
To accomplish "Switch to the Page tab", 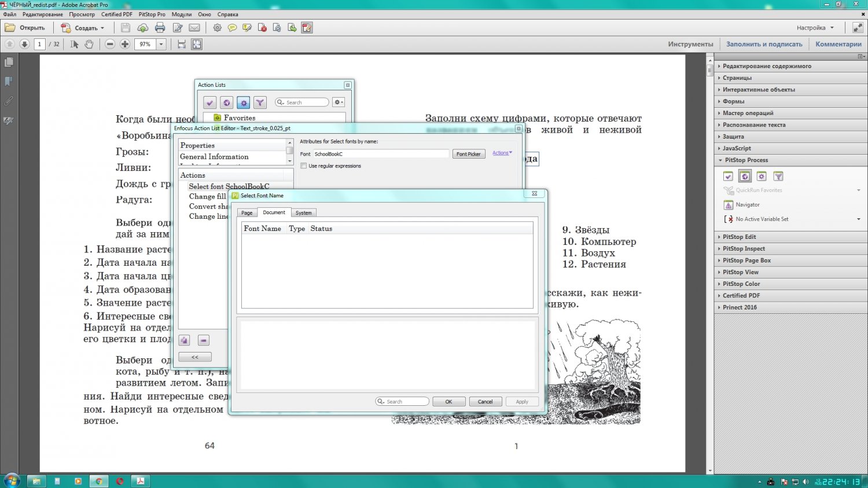I will pyautogui.click(x=247, y=213).
